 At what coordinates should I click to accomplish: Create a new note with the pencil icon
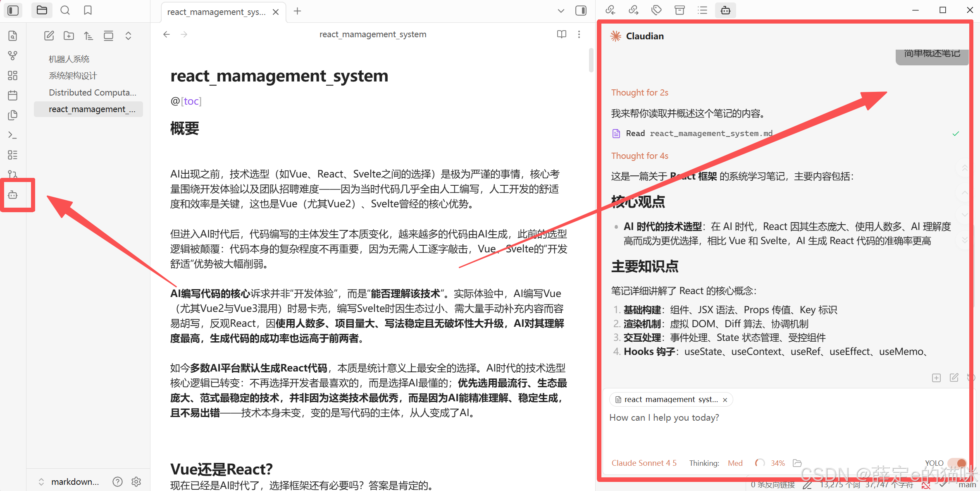coord(49,36)
